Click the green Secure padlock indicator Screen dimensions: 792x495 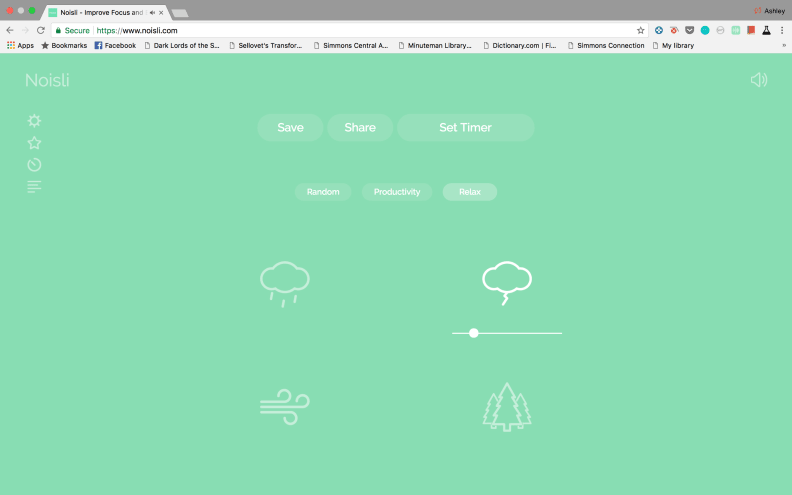point(72,30)
